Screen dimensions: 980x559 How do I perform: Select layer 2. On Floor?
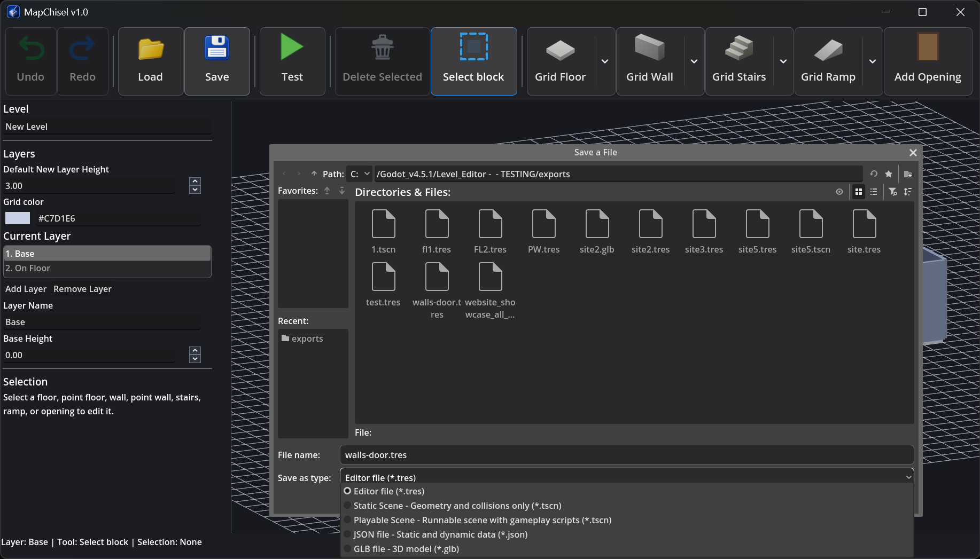click(107, 268)
